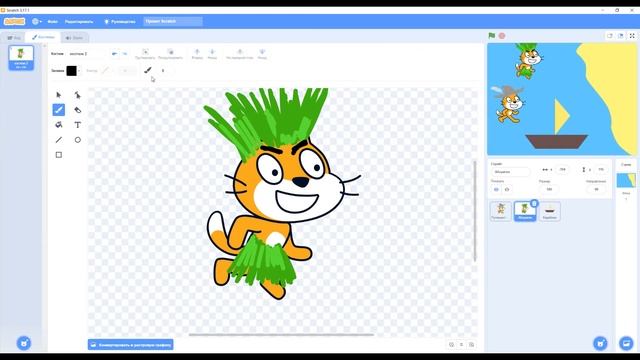Screen dimensions: 640x360
Task: Zoom in the paint canvas
Action: [471, 344]
